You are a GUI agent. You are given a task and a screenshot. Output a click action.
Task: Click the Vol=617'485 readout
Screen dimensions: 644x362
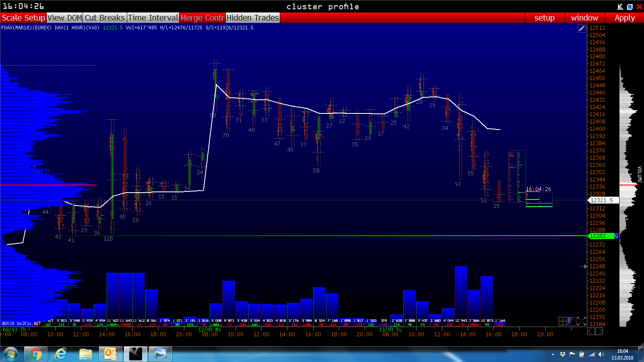[141, 28]
